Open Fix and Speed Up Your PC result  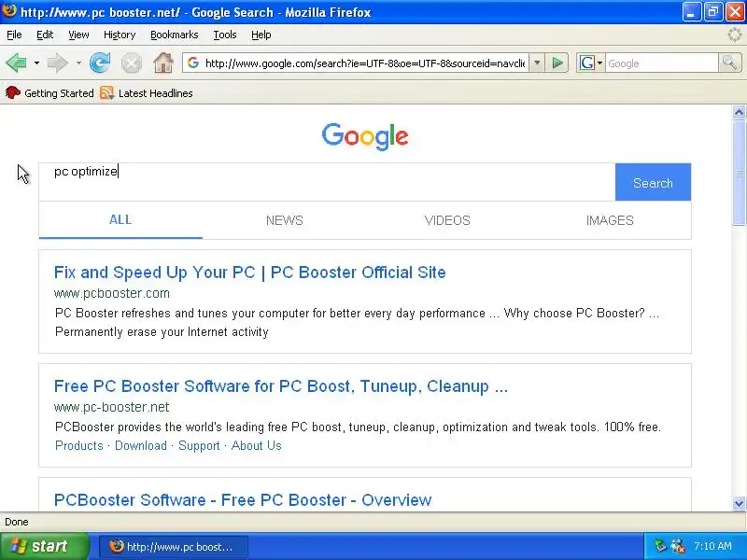pos(249,273)
